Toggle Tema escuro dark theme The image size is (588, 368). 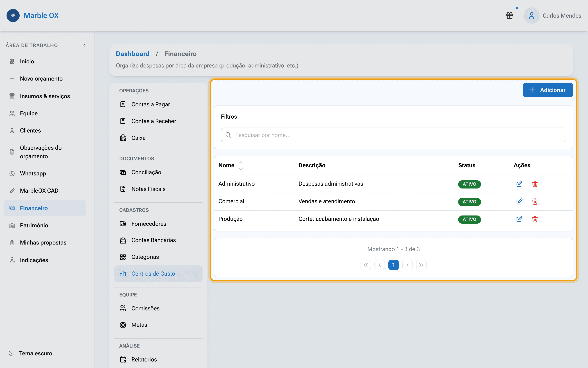30,353
